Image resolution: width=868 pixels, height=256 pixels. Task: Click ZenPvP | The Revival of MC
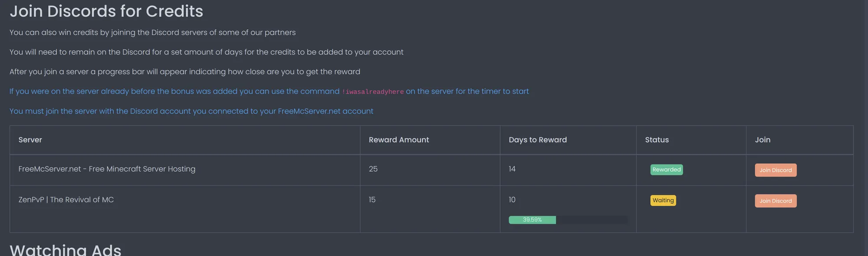coord(66,200)
